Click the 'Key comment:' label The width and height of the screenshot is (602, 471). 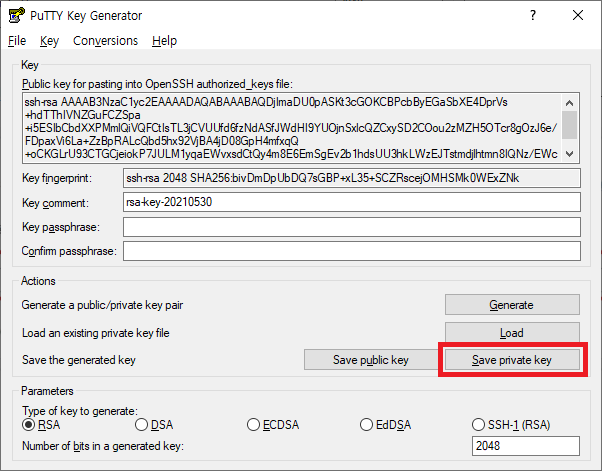click(x=55, y=203)
